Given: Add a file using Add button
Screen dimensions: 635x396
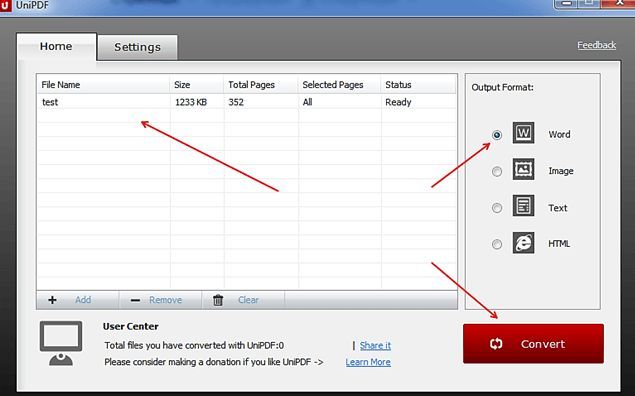Looking at the screenshot, I should tap(77, 300).
